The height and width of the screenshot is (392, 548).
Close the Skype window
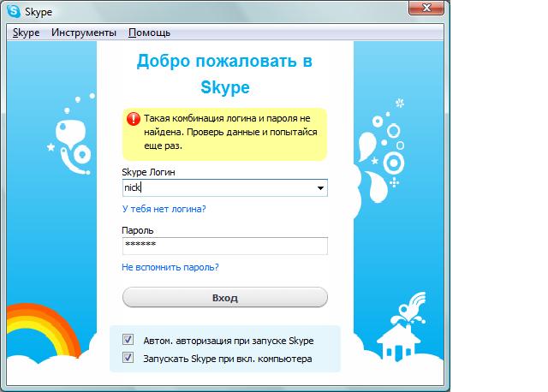(x=426, y=8)
